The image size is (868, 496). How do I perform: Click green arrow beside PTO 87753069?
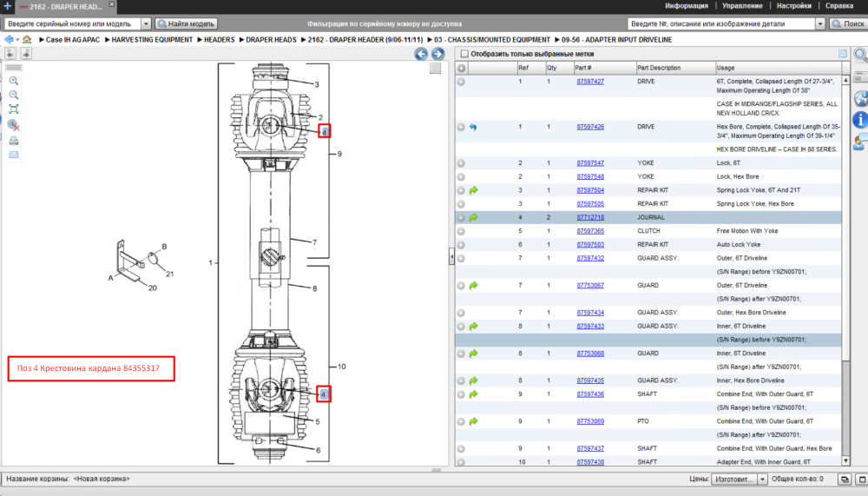(x=473, y=421)
